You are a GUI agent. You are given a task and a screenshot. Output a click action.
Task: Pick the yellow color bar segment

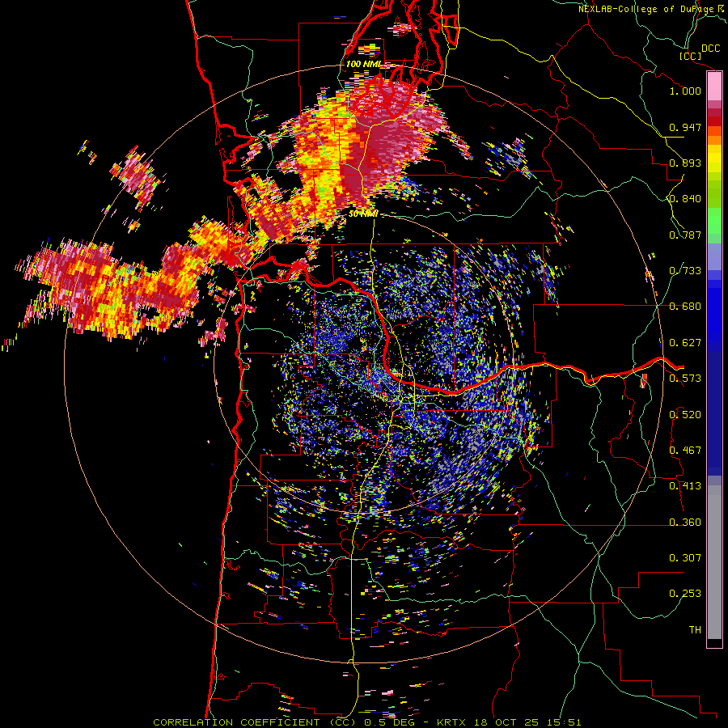[x=714, y=159]
